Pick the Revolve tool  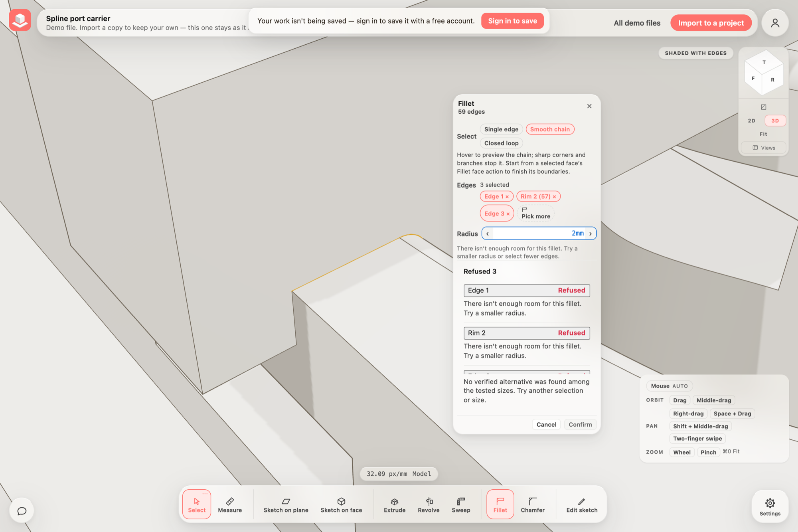pyautogui.click(x=429, y=504)
